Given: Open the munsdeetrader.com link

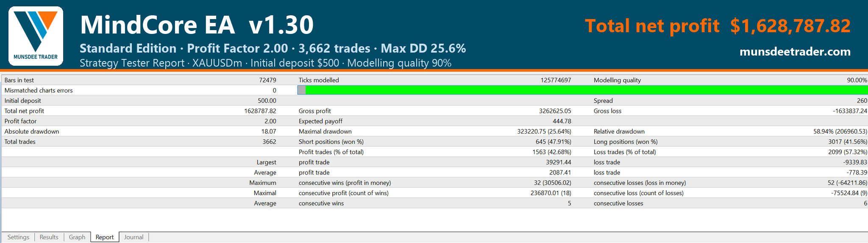Looking at the screenshot, I should point(795,52).
